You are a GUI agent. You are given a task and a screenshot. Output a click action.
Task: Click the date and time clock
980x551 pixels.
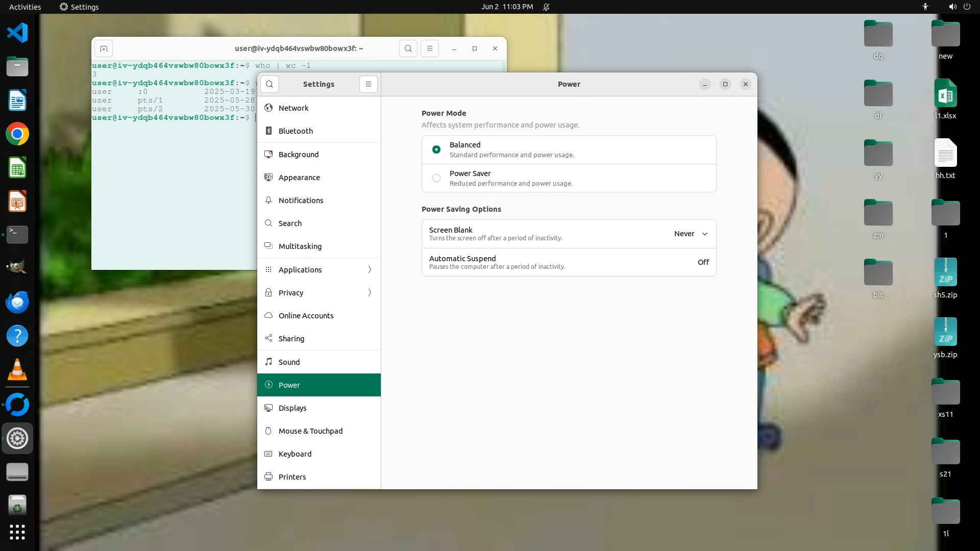(506, 7)
